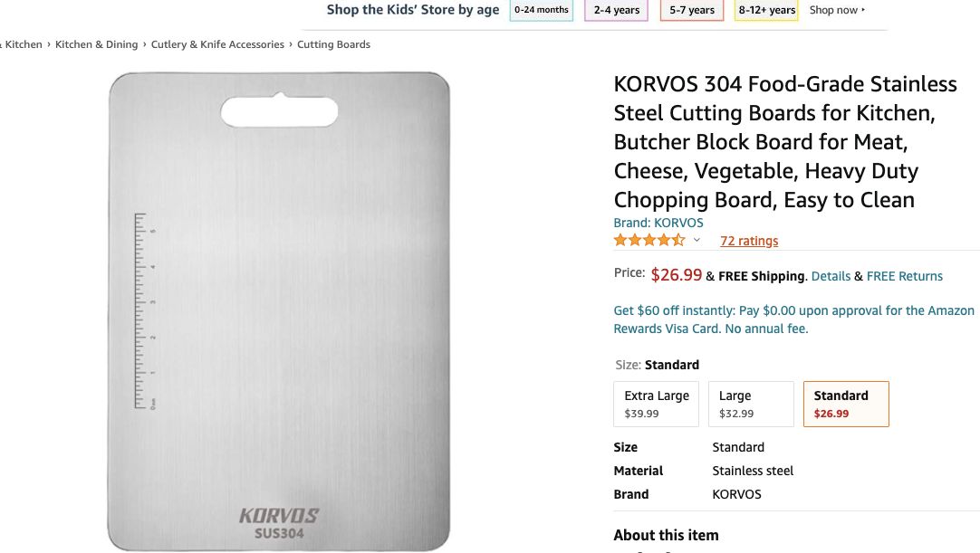Viewport: 980px width, 553px height.
Task: Open the 0-24 months kids category
Action: tap(541, 10)
